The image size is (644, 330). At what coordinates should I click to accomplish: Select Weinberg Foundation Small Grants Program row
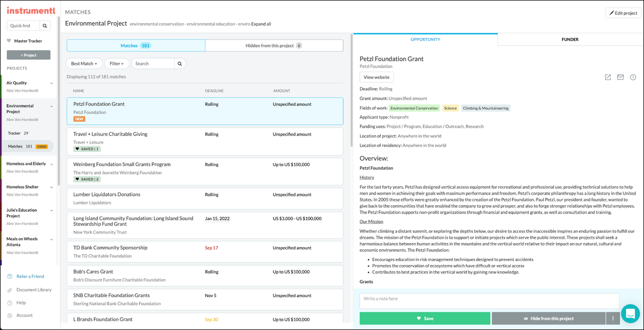click(205, 171)
